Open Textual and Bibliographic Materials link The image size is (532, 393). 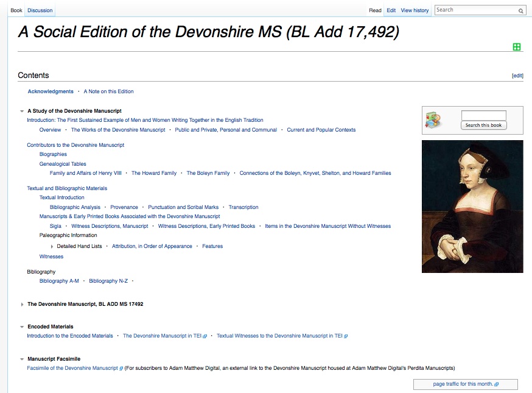[67, 188]
